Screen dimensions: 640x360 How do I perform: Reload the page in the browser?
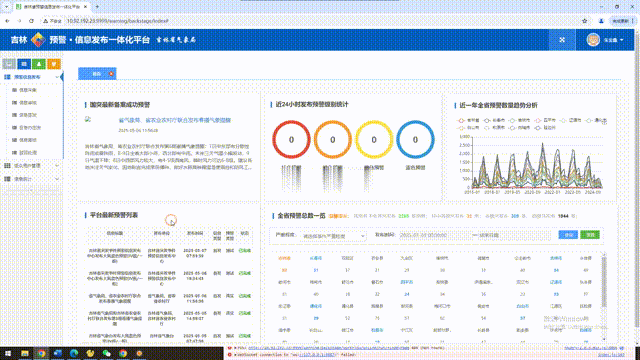(x=31, y=21)
